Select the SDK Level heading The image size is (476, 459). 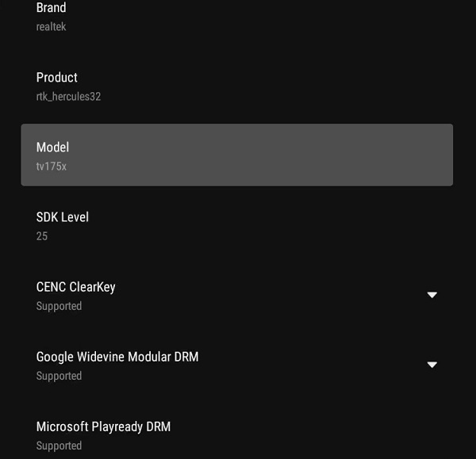62,217
